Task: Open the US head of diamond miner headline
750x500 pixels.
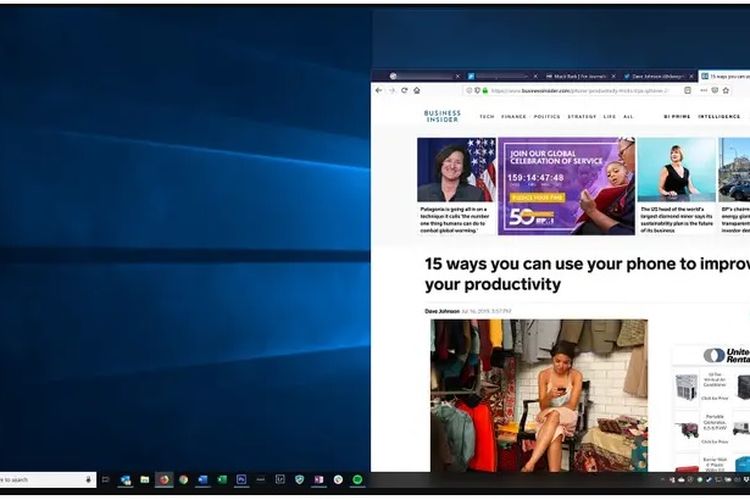Action: pyautogui.click(x=676, y=220)
